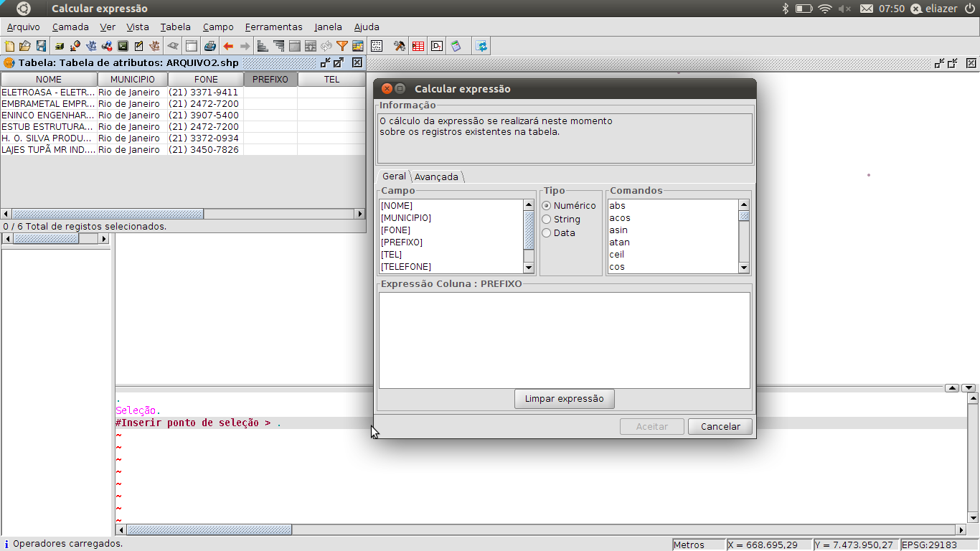
Task: Click the hammer and wrench tools icon
Action: point(400,47)
